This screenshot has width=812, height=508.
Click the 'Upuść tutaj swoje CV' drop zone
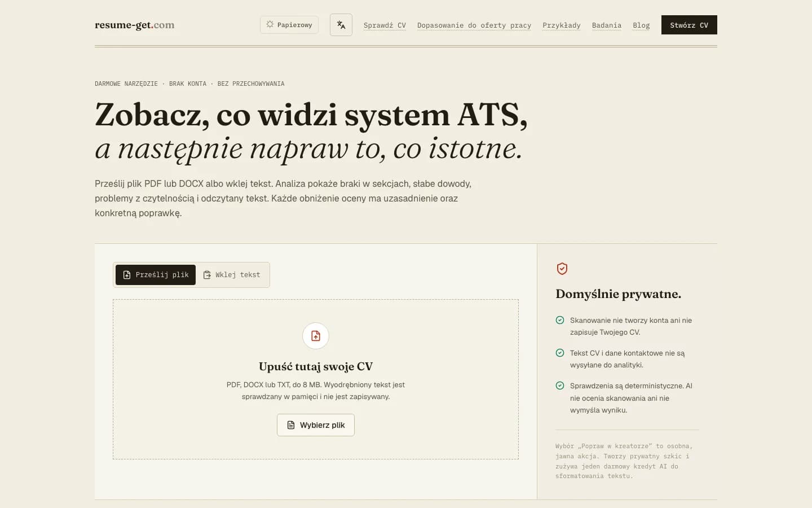coord(316,379)
